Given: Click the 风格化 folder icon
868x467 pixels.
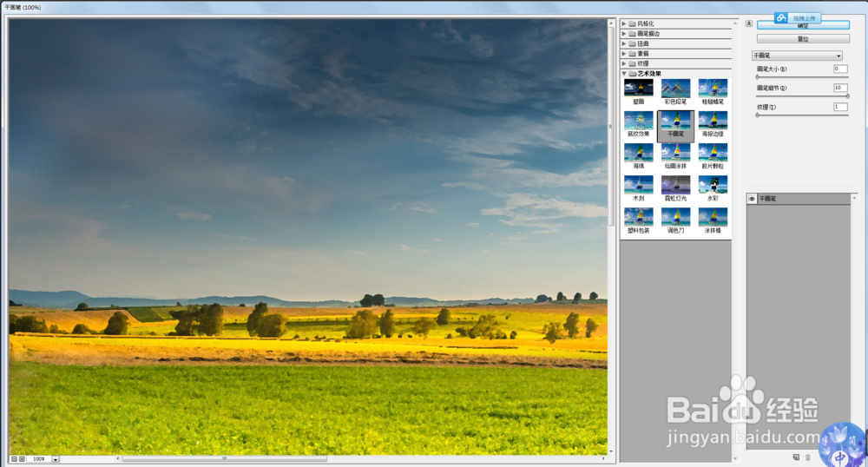Looking at the screenshot, I should pyautogui.click(x=632, y=23).
